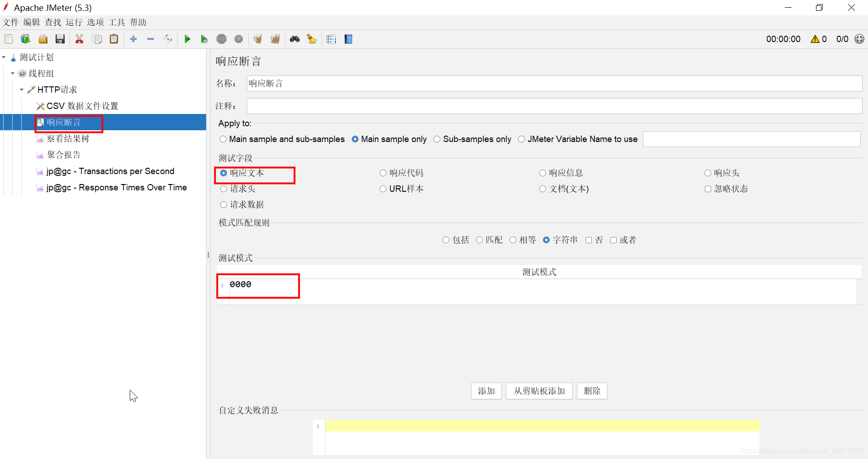Toggle 或者 checkbox

coord(613,240)
